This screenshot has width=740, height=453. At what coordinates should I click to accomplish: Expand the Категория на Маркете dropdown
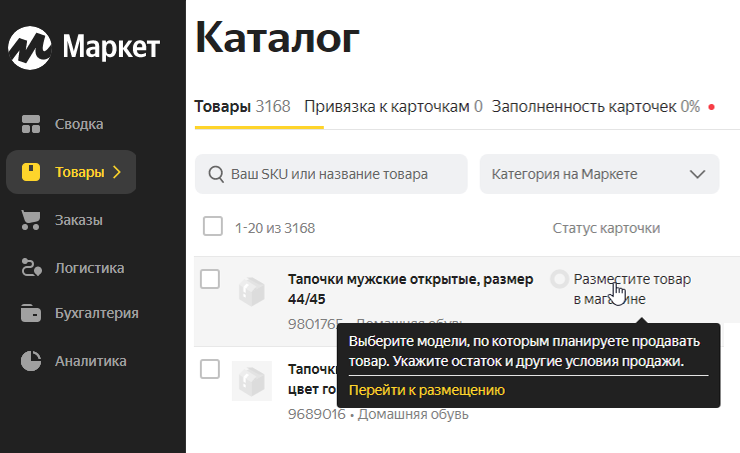tap(599, 174)
